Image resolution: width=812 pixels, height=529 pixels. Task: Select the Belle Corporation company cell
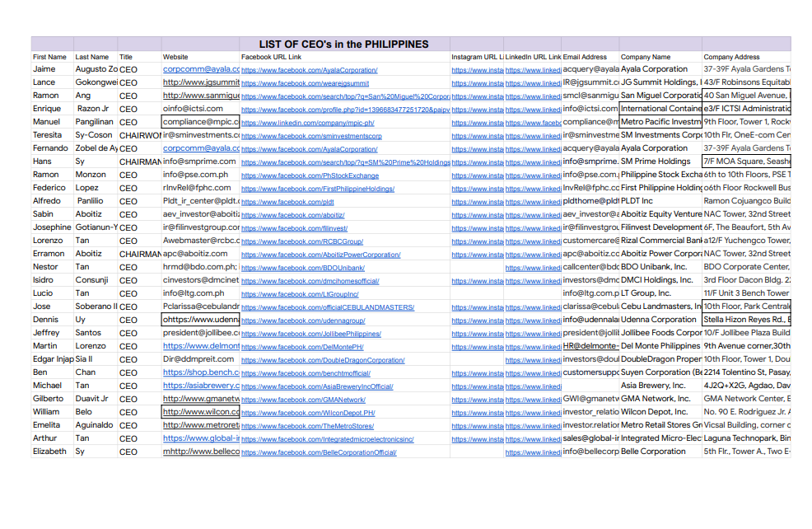click(x=660, y=452)
